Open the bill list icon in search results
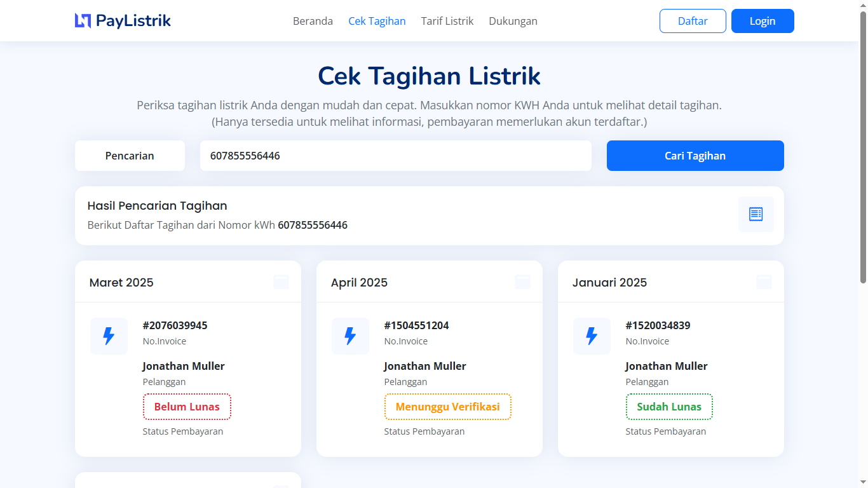This screenshot has height=488, width=868. [756, 214]
